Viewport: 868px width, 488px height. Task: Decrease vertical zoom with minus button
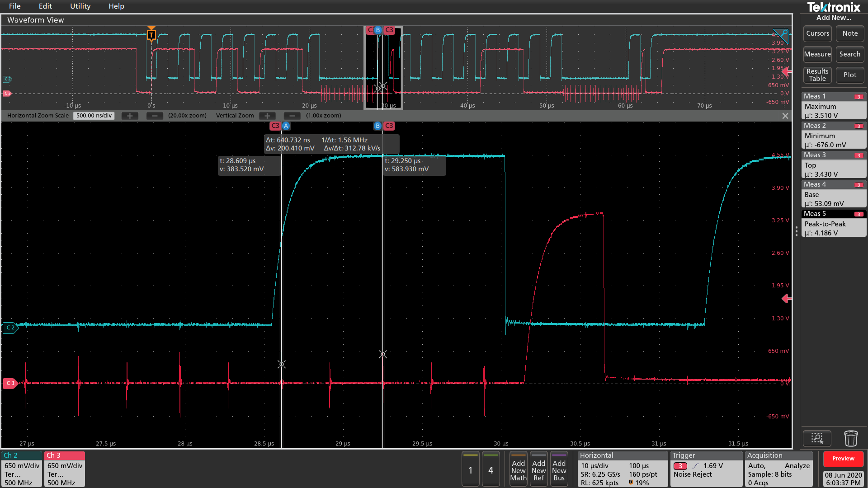pyautogui.click(x=292, y=116)
